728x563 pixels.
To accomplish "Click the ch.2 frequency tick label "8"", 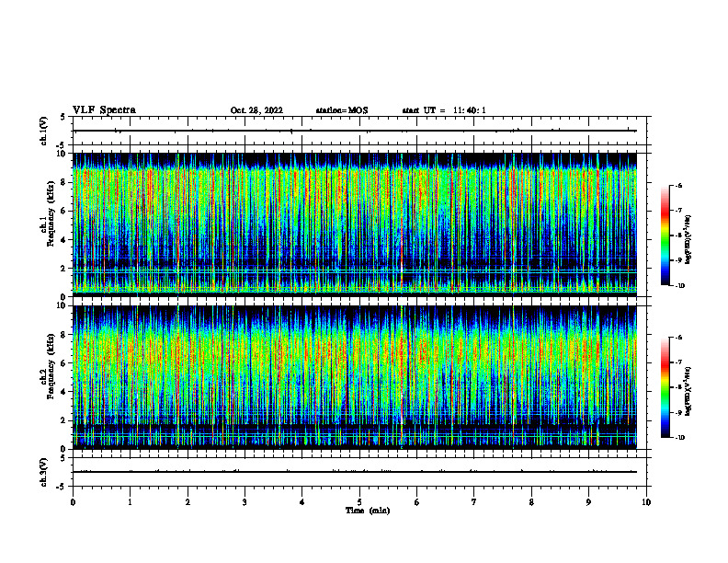I will tap(63, 335).
